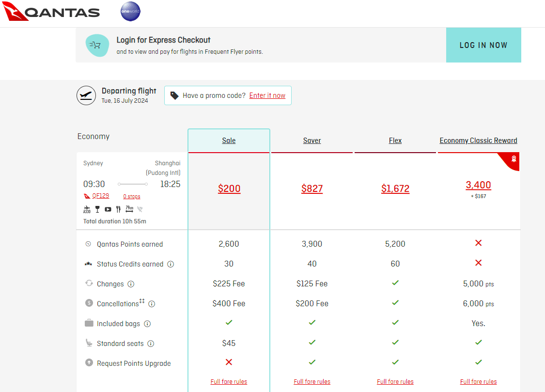Click the 18:25 arrival time

click(170, 184)
